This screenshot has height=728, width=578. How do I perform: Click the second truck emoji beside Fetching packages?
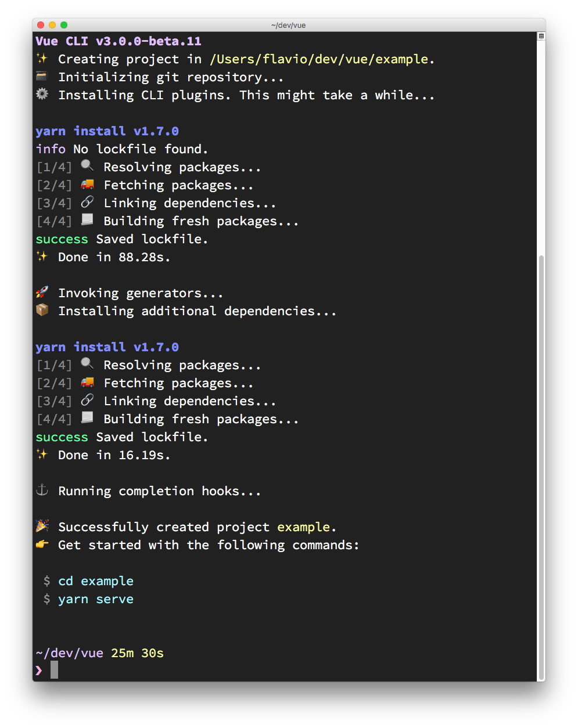coord(87,383)
